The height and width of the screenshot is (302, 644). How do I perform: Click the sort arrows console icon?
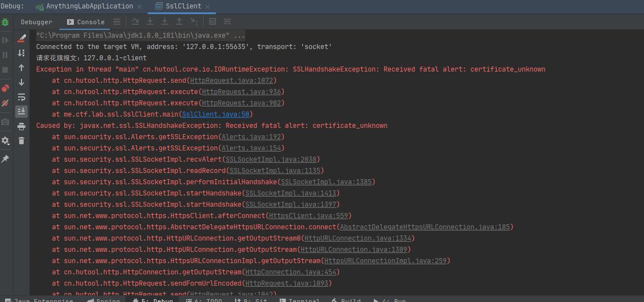tap(21, 53)
